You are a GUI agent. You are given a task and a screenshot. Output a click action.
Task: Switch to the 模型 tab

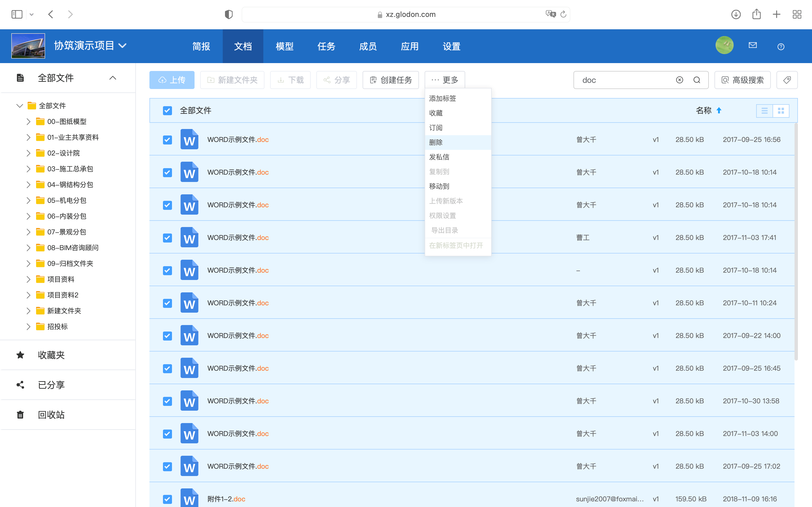click(x=284, y=46)
